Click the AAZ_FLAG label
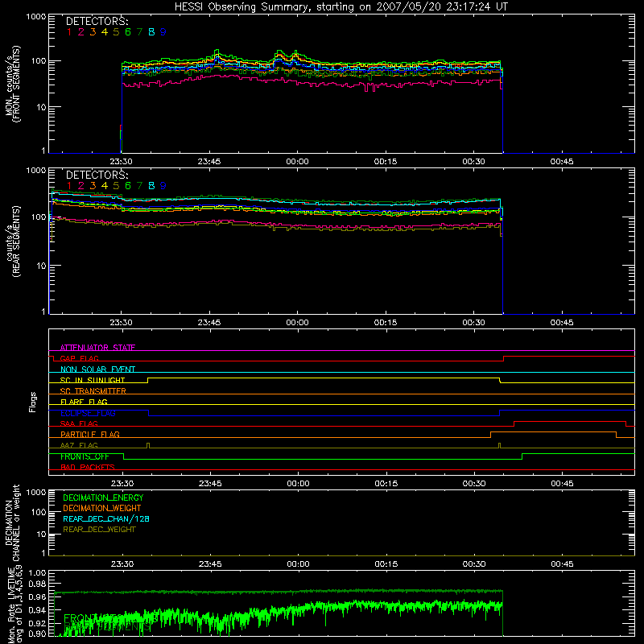 pos(79,446)
